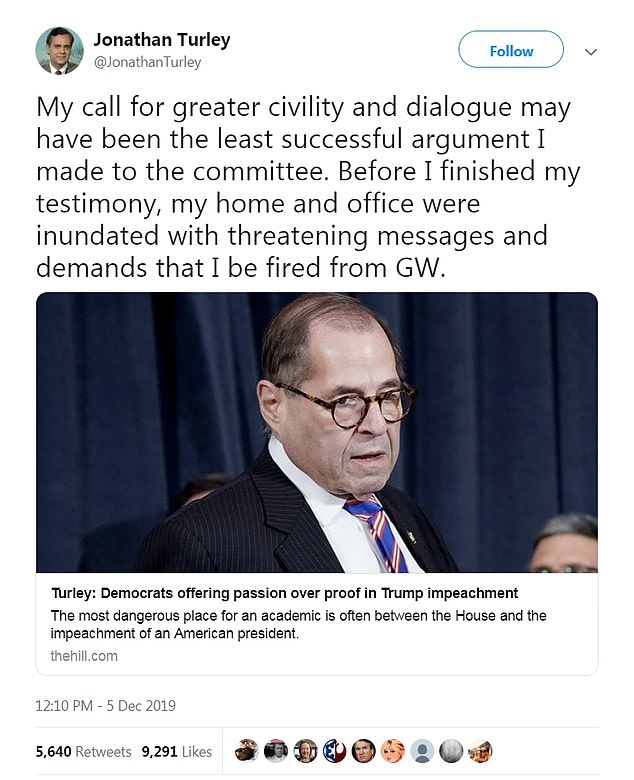Click the red star emblem liker avatar
Image resolution: width=634 pixels, height=780 pixels.
click(335, 751)
